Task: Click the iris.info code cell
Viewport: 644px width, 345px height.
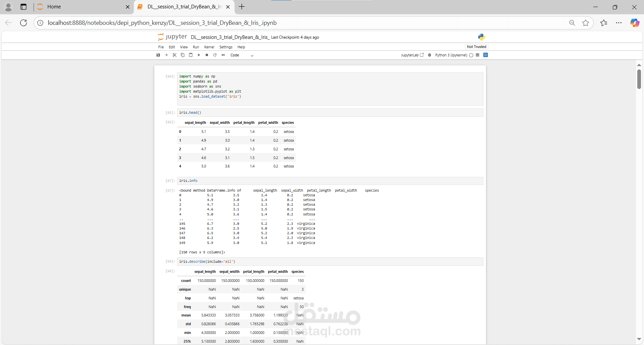Action: 330,181
